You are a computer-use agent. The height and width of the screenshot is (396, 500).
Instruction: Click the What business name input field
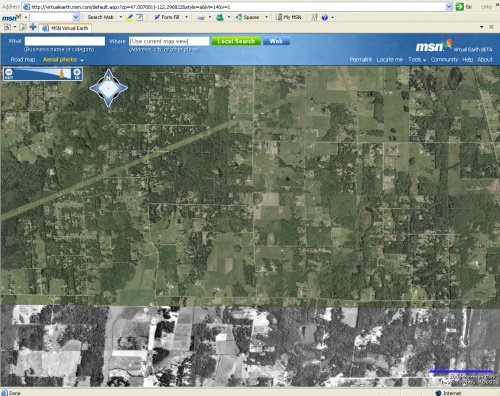click(x=65, y=41)
